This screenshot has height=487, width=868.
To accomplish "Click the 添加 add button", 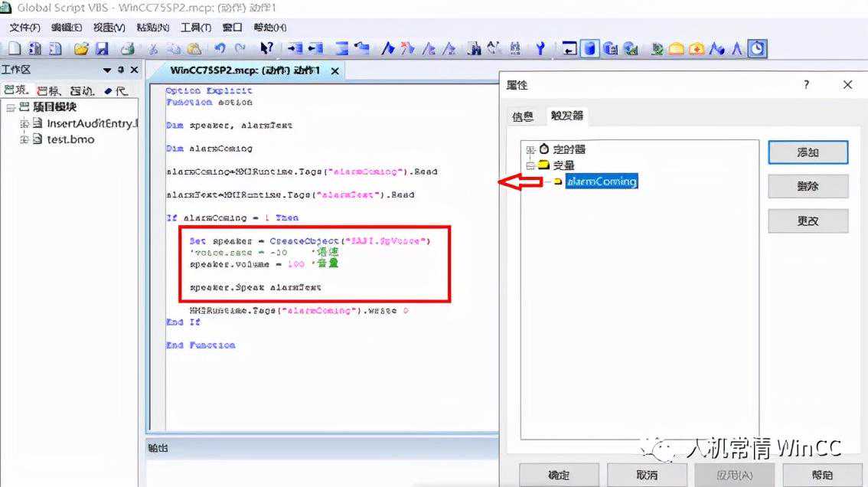I will point(808,152).
